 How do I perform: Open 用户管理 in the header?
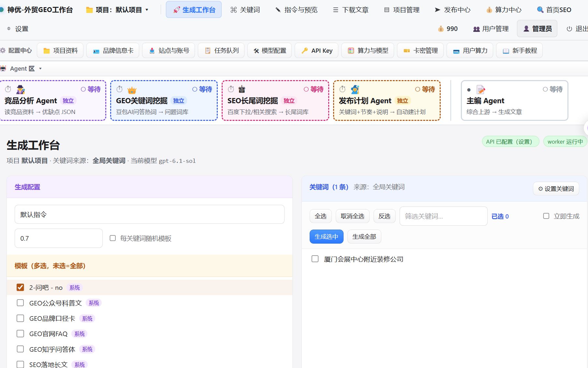point(491,29)
